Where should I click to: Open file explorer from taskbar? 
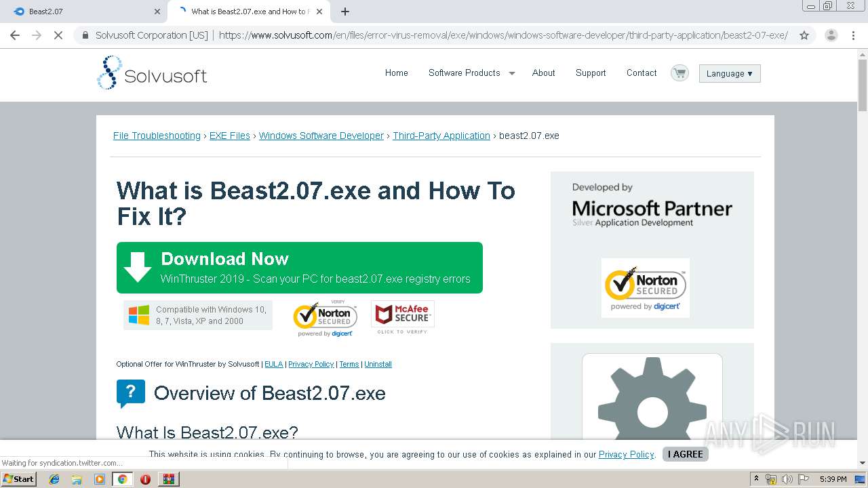pyautogui.click(x=77, y=479)
